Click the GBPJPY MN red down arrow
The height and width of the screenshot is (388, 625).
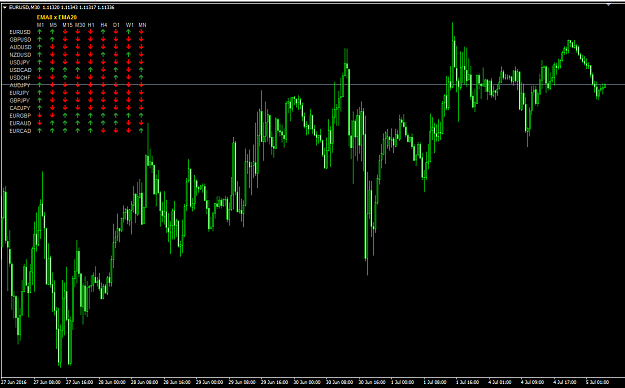(141, 100)
